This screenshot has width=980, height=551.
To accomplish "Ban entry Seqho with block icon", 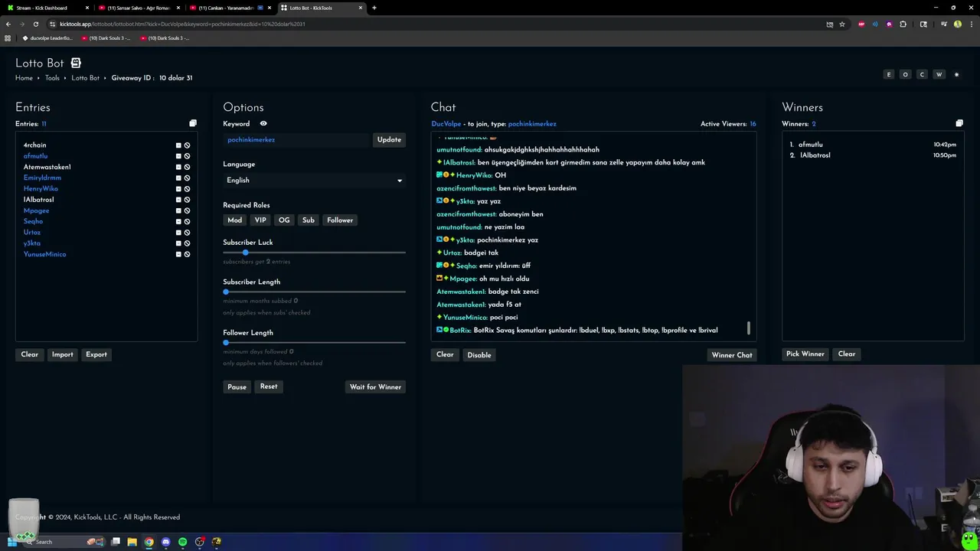I will pos(187,221).
